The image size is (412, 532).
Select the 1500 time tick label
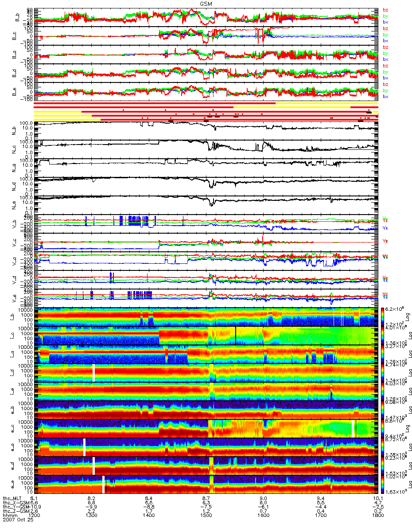[x=206, y=515]
